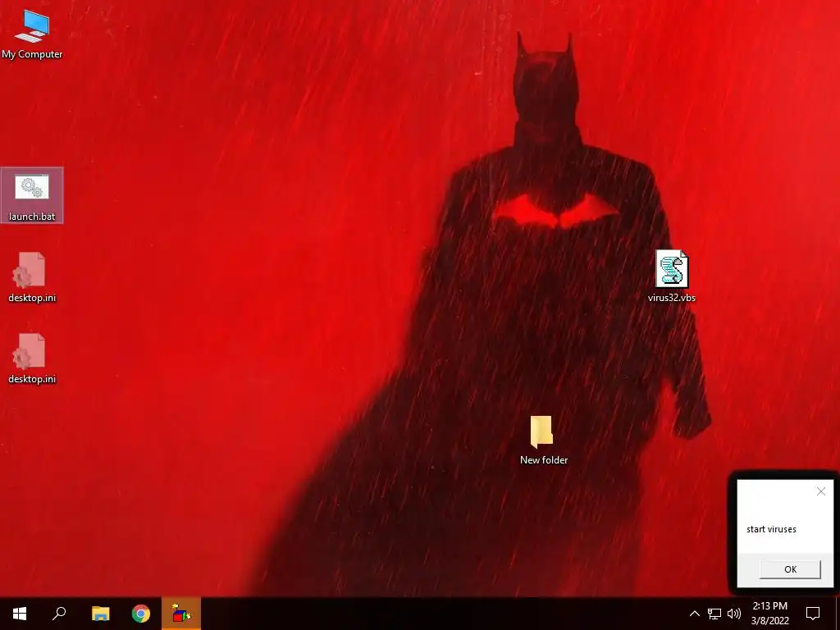Click the highlighted colored-blocks taskbar app
The height and width of the screenshot is (630, 840).
point(181,614)
